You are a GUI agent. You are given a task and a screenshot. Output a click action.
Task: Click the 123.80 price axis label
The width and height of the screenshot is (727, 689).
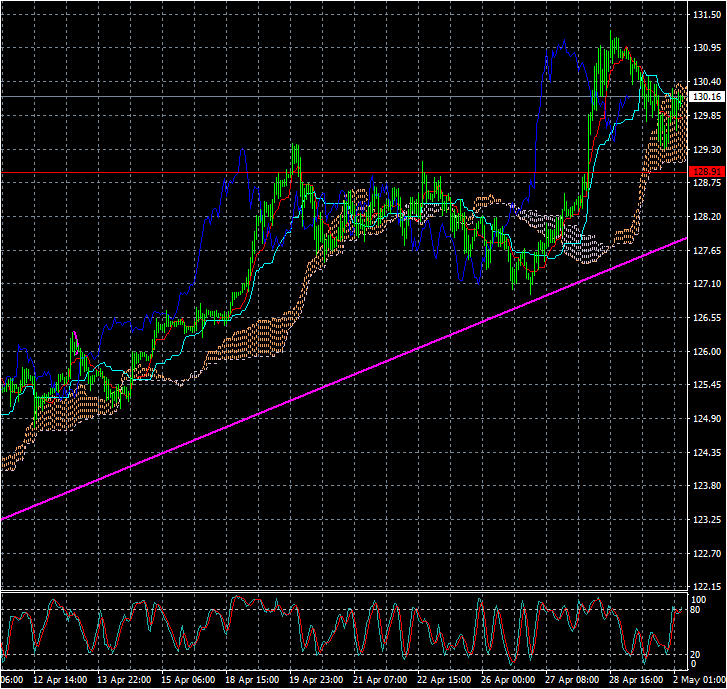[x=707, y=486]
